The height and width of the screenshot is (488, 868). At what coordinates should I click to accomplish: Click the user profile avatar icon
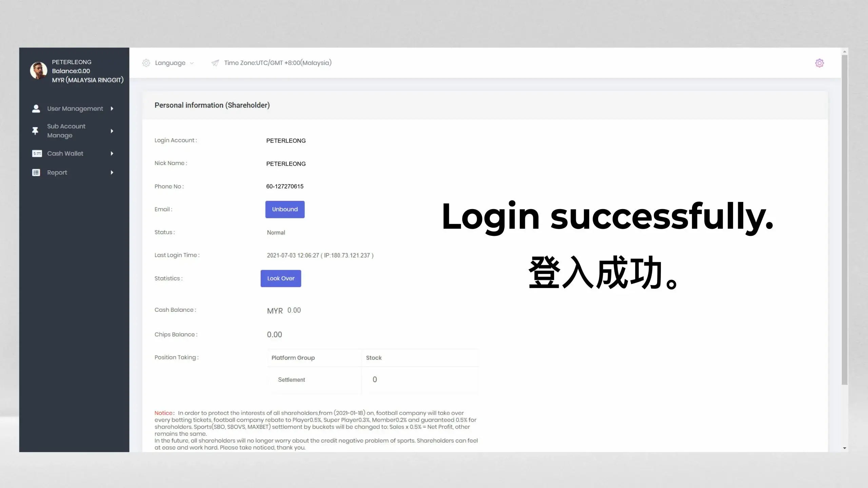tap(38, 70)
